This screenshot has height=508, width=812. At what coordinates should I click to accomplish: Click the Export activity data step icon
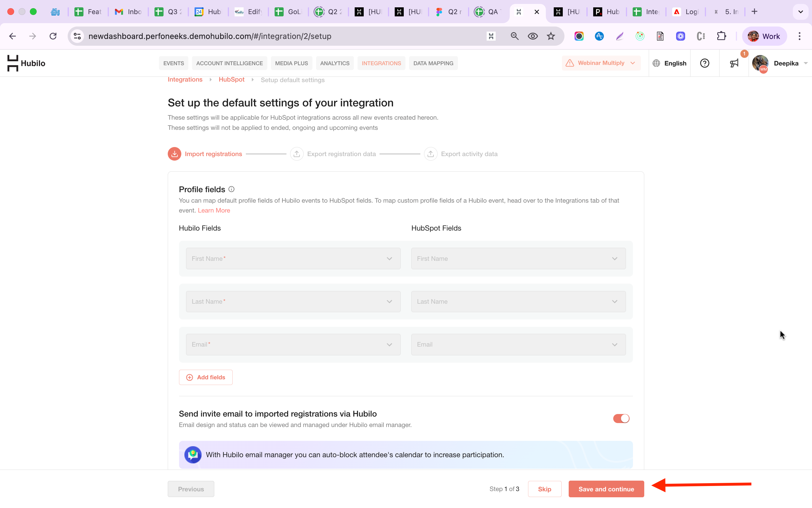pyautogui.click(x=431, y=154)
